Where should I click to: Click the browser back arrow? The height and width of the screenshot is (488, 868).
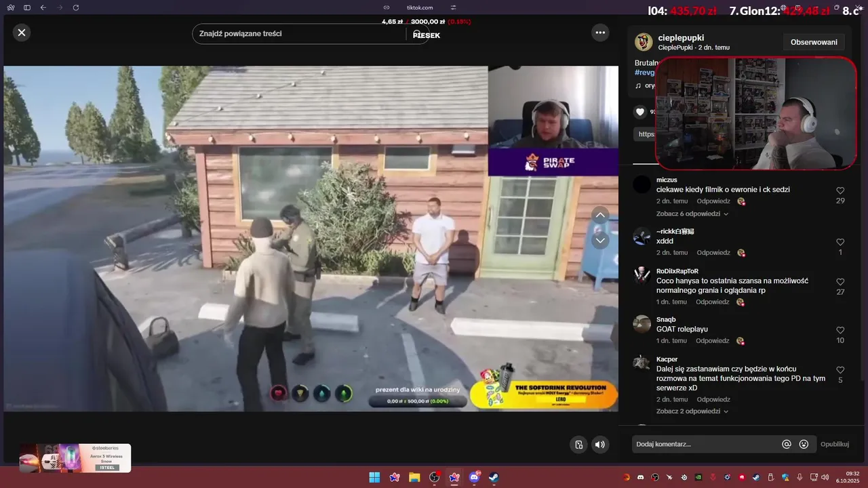click(43, 7)
